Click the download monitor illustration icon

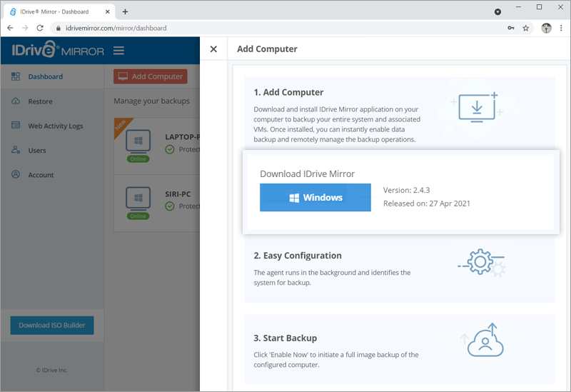477,108
